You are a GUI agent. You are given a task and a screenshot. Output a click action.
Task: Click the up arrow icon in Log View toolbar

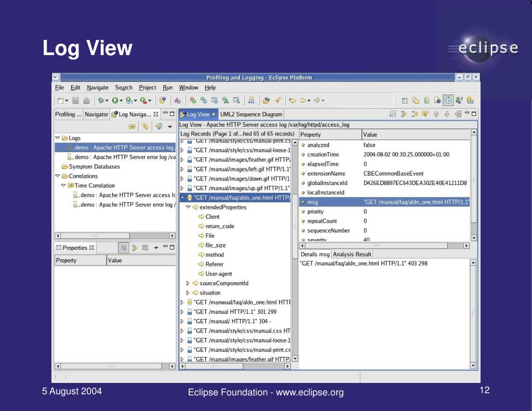[x=436, y=114]
